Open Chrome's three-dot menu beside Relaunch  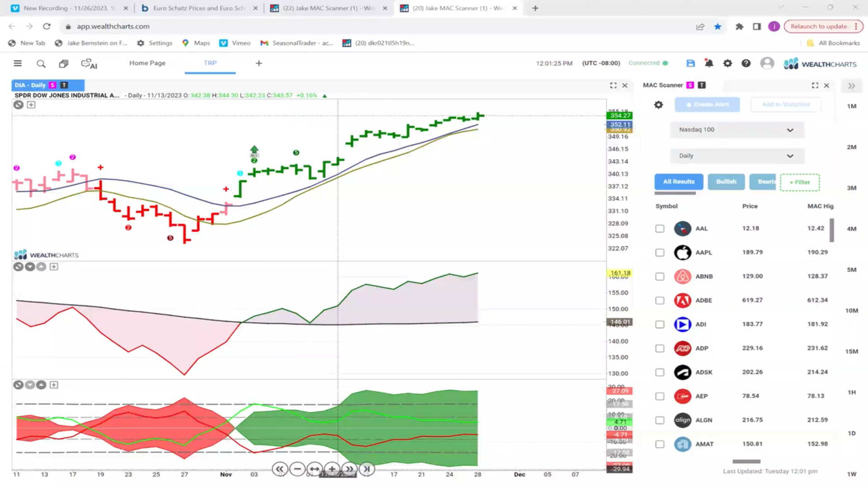[x=856, y=26]
